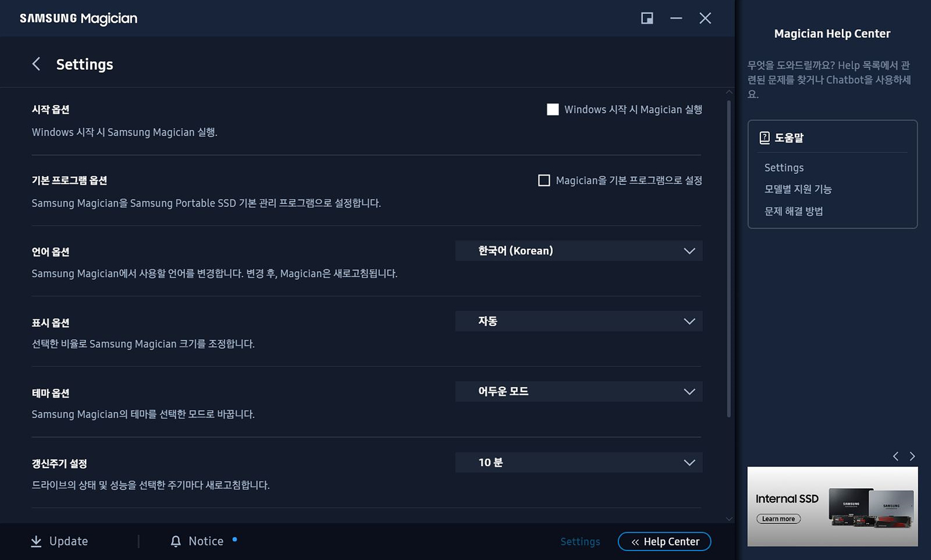This screenshot has height=560, width=931.
Task: Open Notice from the bottom bar
Action: 198,541
